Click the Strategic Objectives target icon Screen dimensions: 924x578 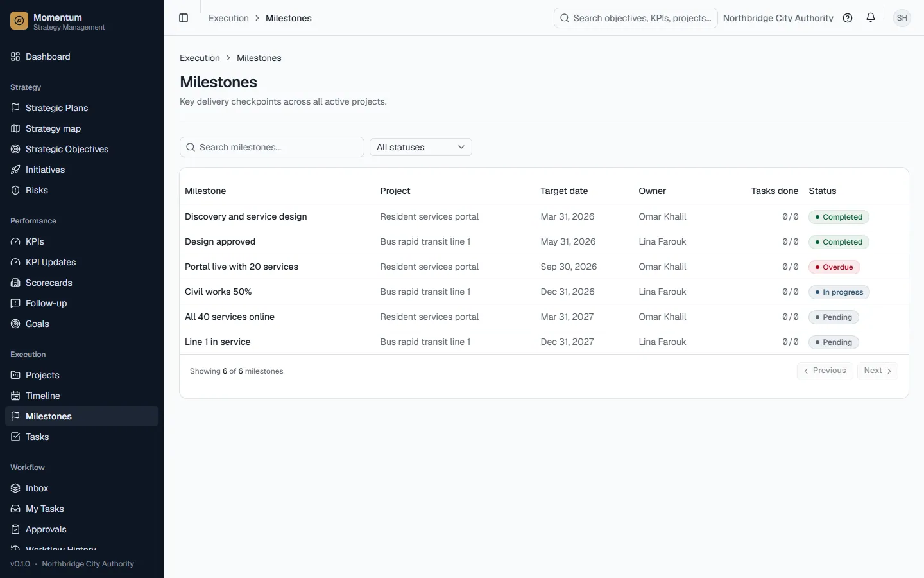(x=15, y=149)
